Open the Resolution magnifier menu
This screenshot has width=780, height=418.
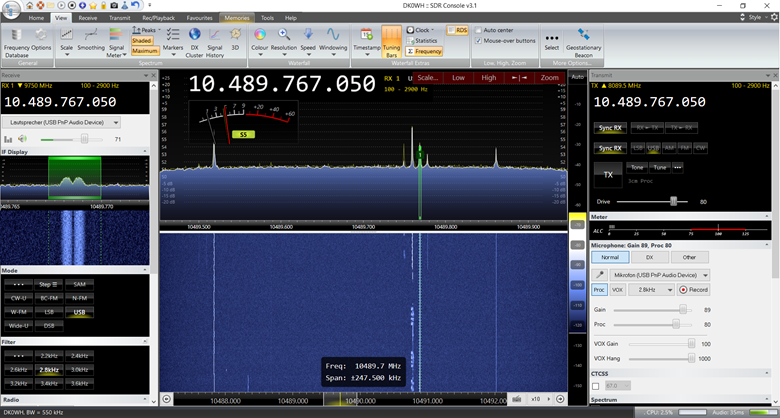coord(284,42)
